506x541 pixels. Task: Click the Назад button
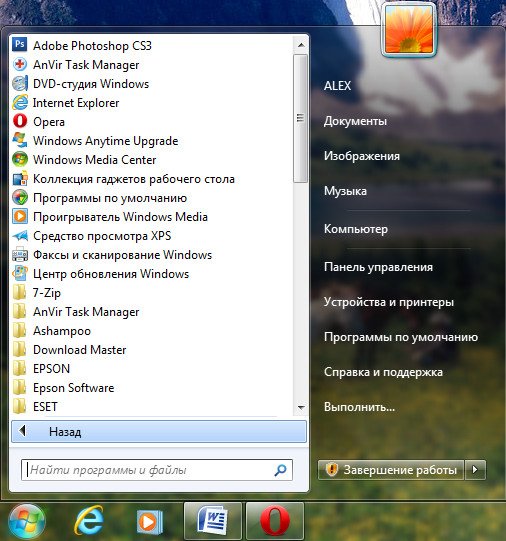(159, 431)
